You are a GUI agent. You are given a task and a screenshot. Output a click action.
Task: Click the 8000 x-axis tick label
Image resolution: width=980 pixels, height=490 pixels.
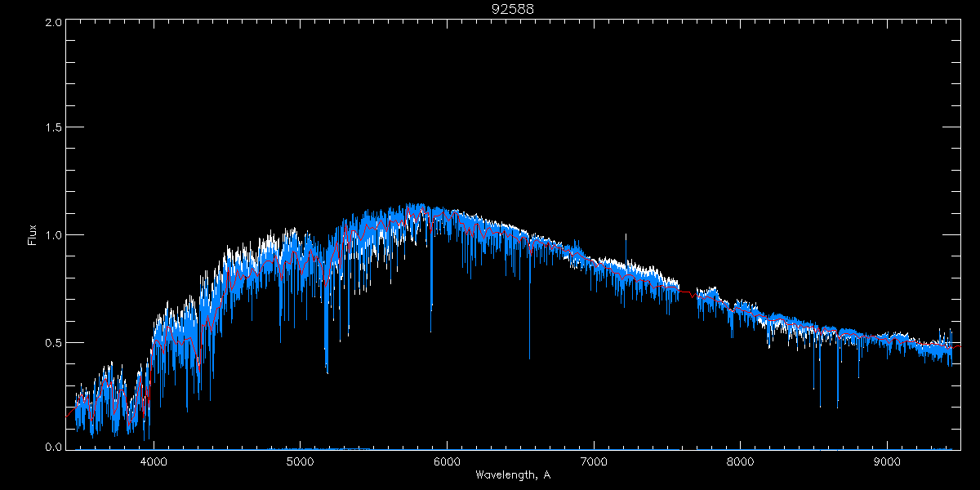pos(741,462)
